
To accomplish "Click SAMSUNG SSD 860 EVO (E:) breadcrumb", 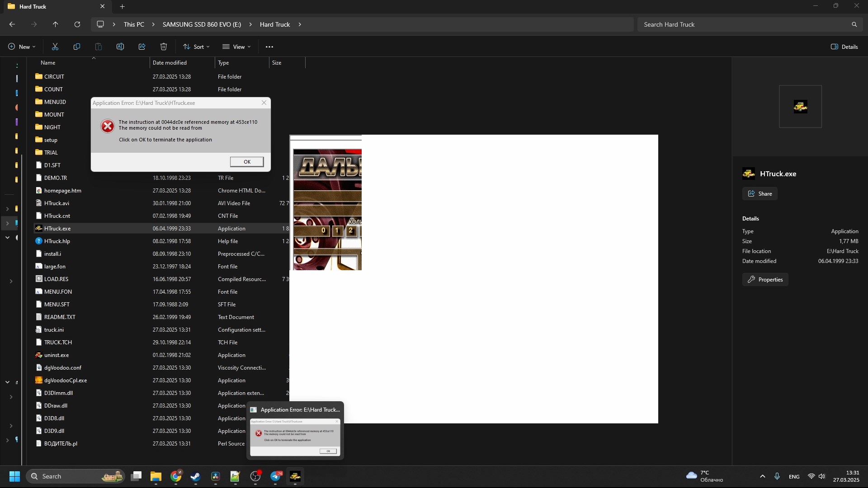I will 202,24.
